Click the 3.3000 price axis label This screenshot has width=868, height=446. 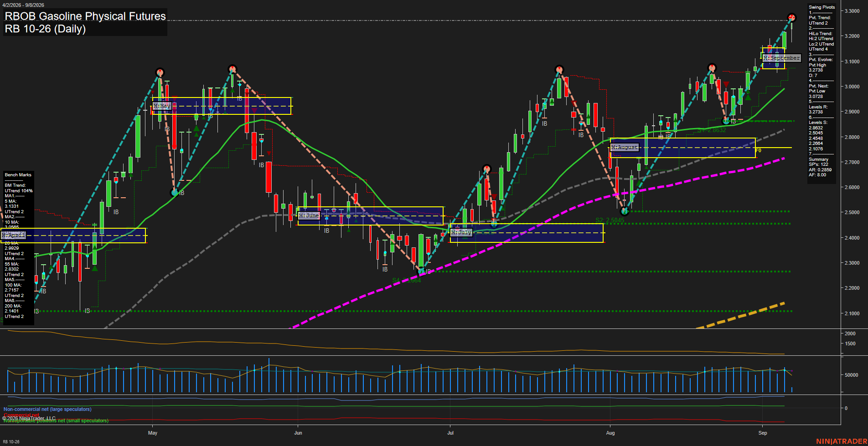(852, 11)
